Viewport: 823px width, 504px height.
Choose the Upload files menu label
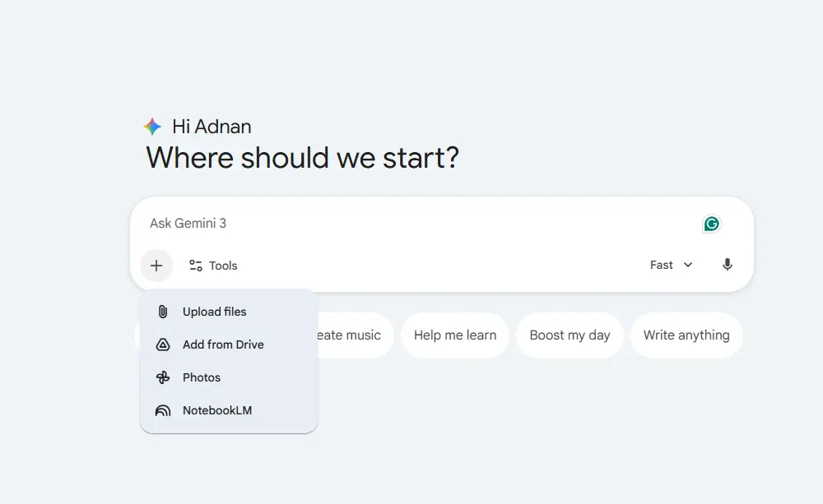click(x=215, y=312)
